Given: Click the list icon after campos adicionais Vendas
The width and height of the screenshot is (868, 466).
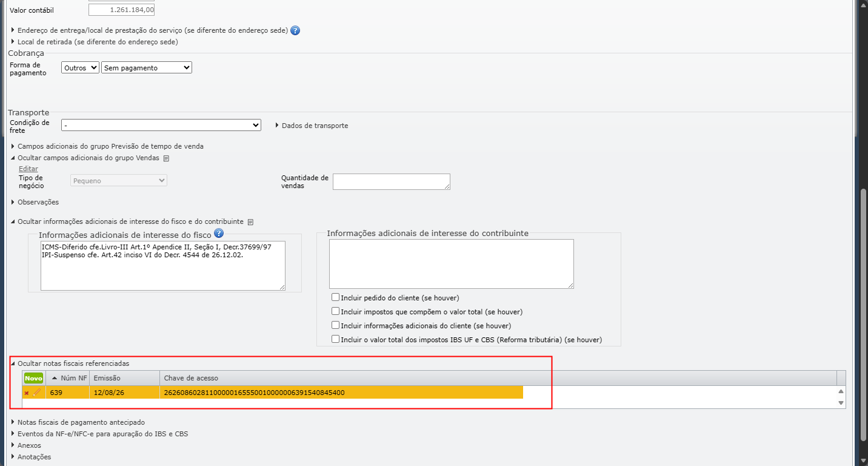Looking at the screenshot, I should point(167,158).
